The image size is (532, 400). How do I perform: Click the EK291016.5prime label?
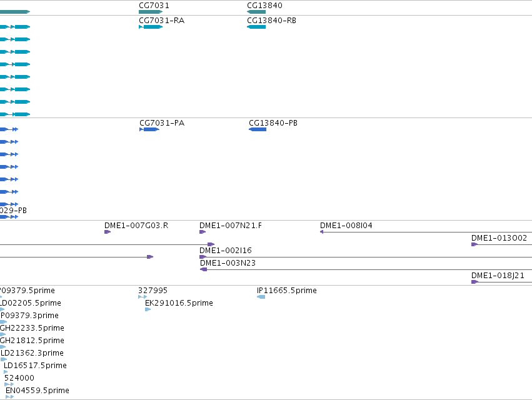(x=179, y=303)
